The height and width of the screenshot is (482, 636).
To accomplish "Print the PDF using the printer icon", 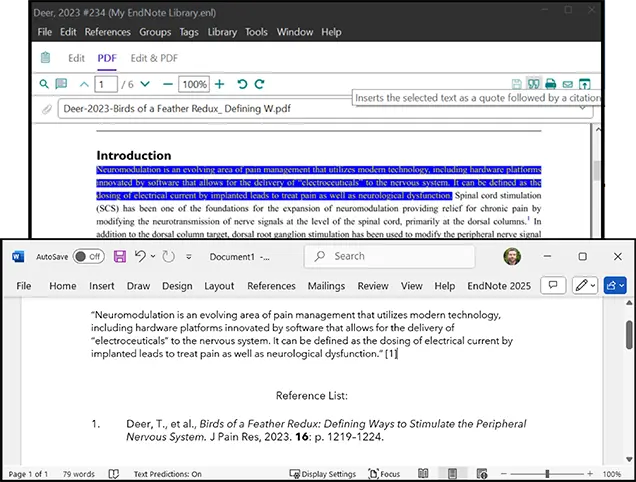I will tap(549, 84).
